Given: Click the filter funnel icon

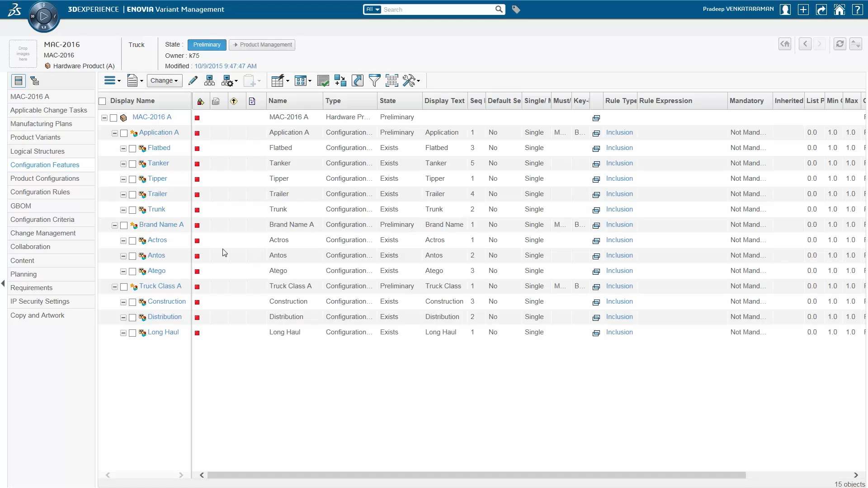Looking at the screenshot, I should pos(374,81).
